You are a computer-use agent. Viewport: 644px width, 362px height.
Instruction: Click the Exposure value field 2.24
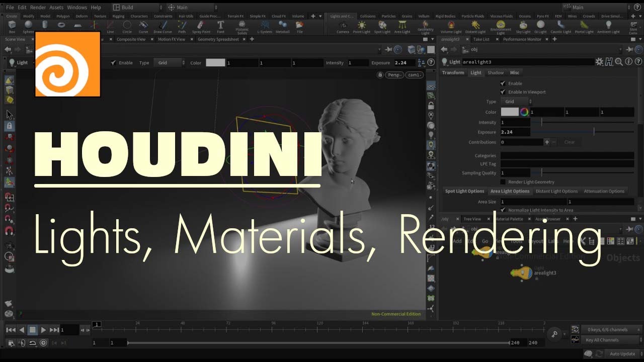coord(515,132)
